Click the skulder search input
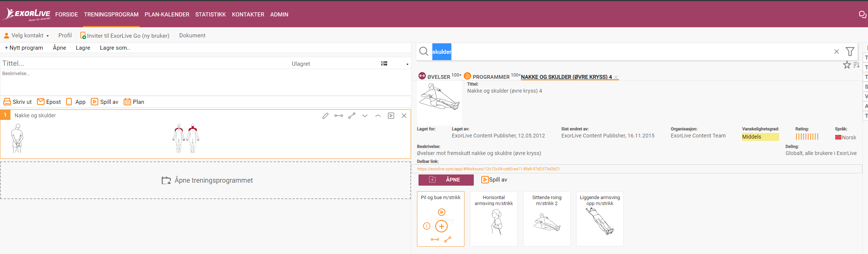 pos(631,52)
